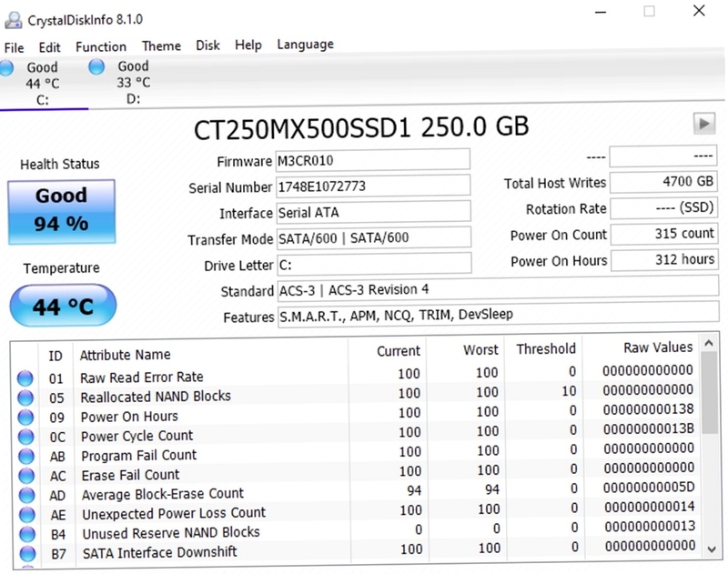Open the Language menu
Screen dimensions: 728x574
point(305,44)
